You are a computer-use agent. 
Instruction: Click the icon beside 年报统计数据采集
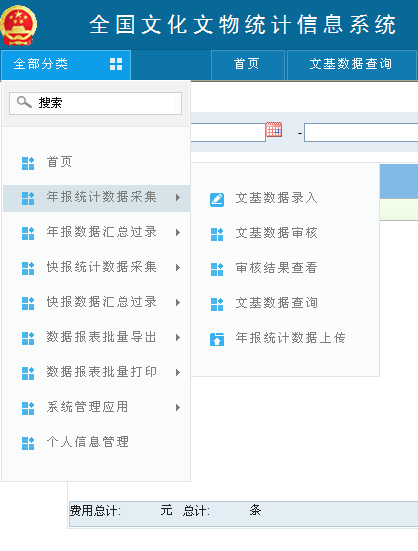[x=28, y=199]
